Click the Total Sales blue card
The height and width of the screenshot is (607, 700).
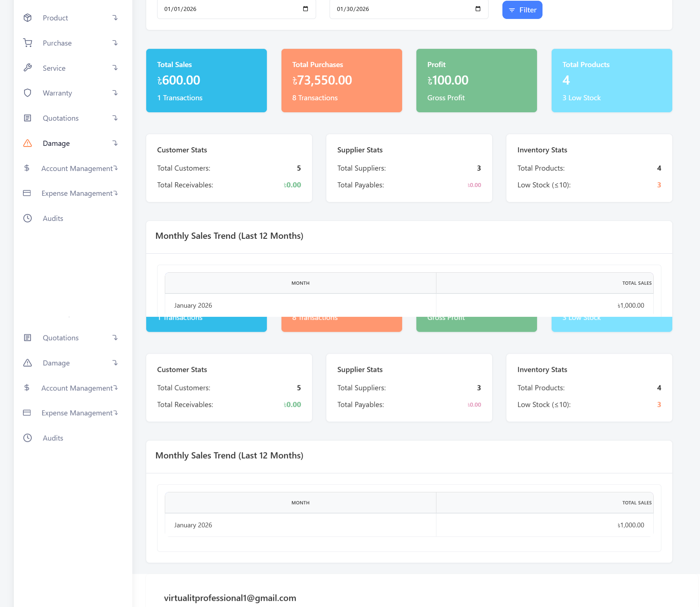tap(206, 81)
